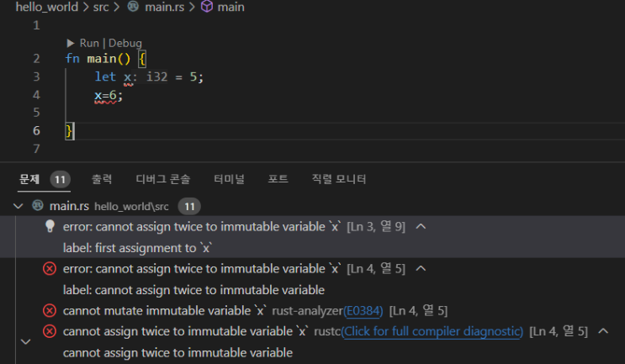Click the closing brace on line 6
625x364 pixels.
point(69,131)
